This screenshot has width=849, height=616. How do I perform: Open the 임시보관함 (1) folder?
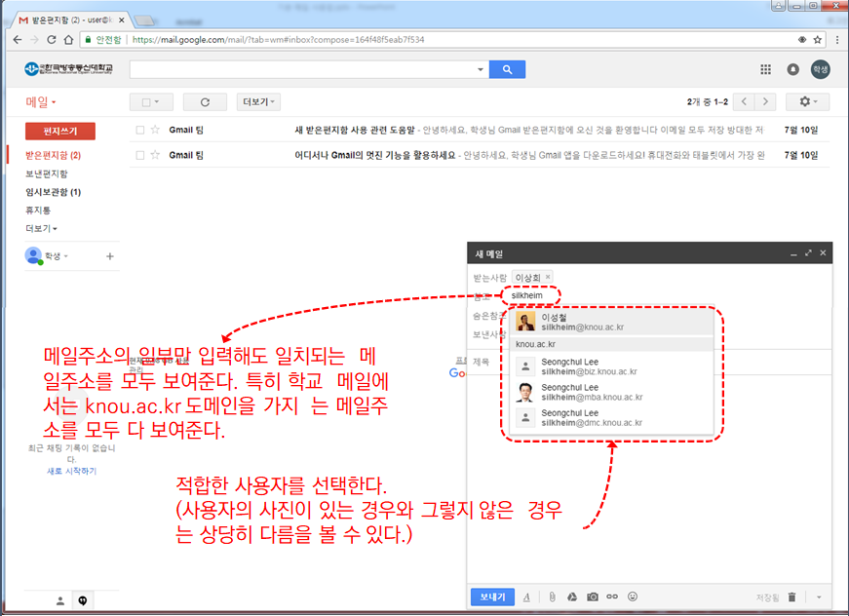(x=53, y=192)
